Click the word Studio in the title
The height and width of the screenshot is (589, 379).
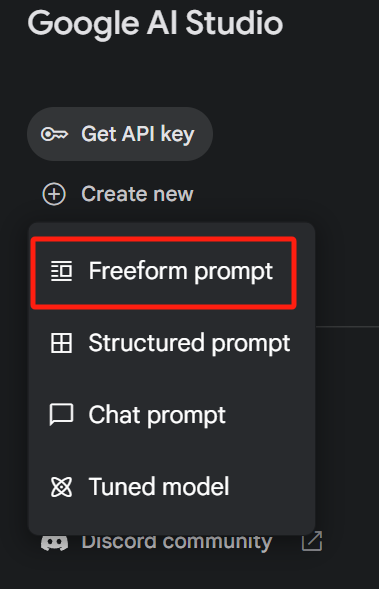coord(234,23)
